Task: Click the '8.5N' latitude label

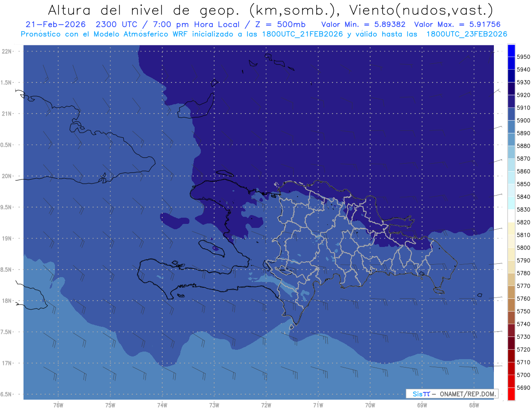Action: [6, 270]
